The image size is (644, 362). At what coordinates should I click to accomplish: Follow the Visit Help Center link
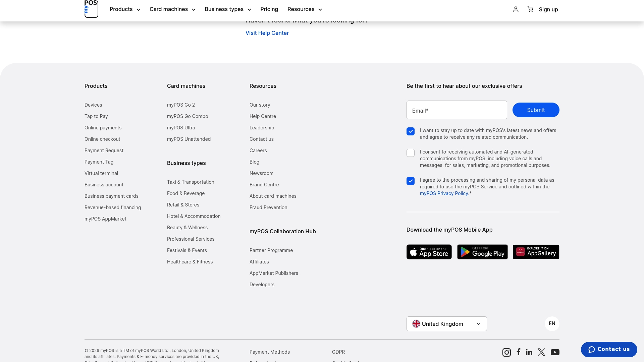(x=267, y=33)
